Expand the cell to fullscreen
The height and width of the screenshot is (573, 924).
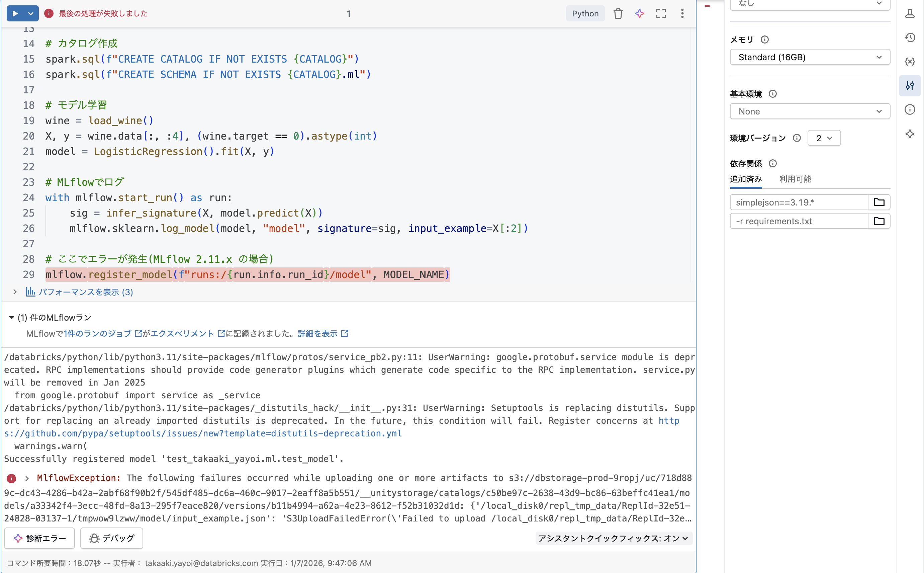point(661,13)
